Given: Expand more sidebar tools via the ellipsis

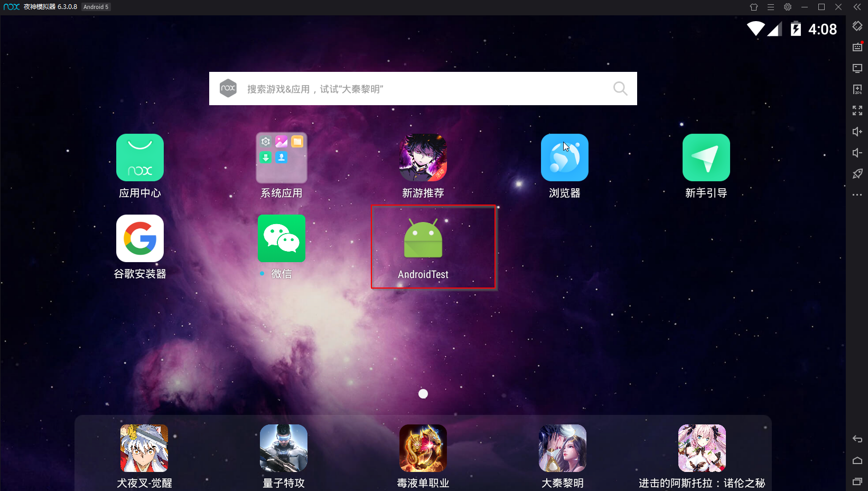Looking at the screenshot, I should (857, 194).
